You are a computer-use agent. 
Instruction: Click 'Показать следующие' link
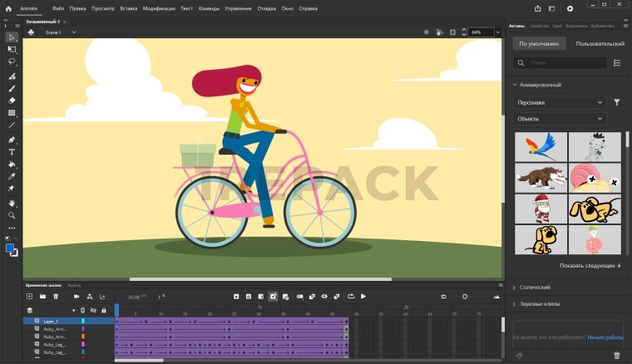coord(590,266)
